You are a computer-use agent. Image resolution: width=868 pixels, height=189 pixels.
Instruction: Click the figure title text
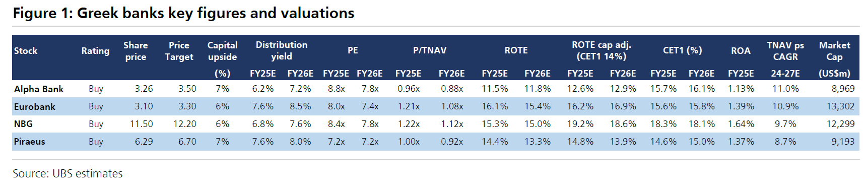coord(183,13)
